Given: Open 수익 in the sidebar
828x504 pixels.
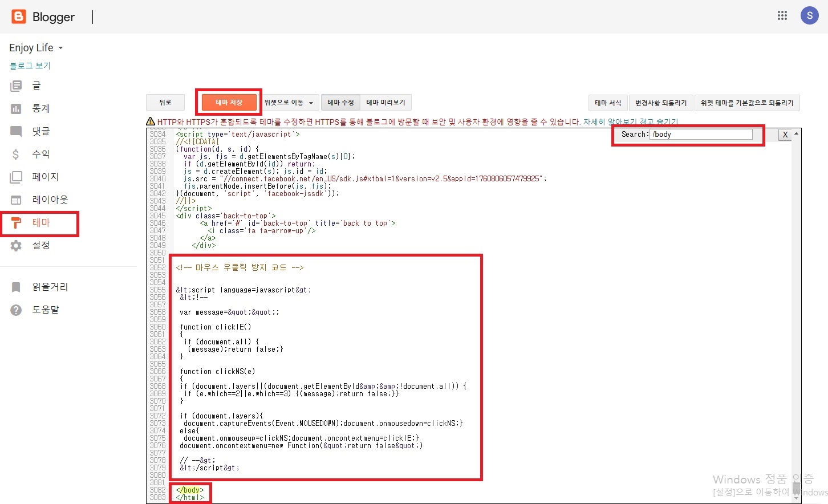Looking at the screenshot, I should click(x=41, y=154).
